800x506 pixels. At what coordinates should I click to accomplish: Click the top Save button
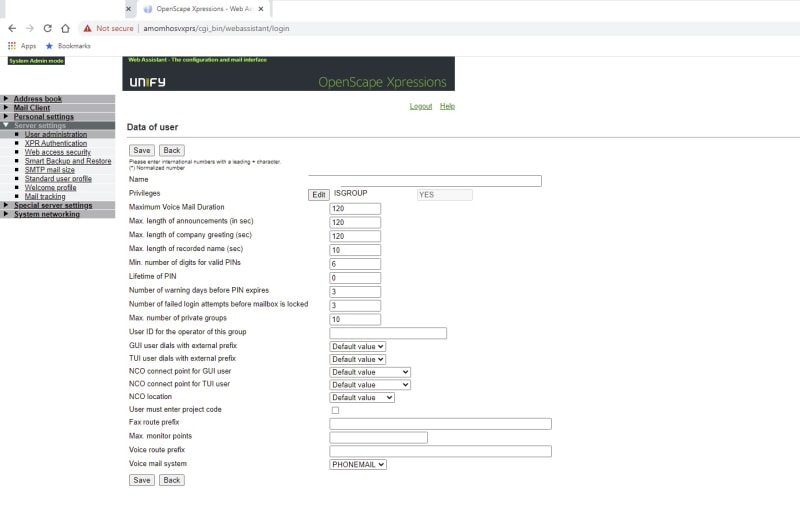point(142,150)
